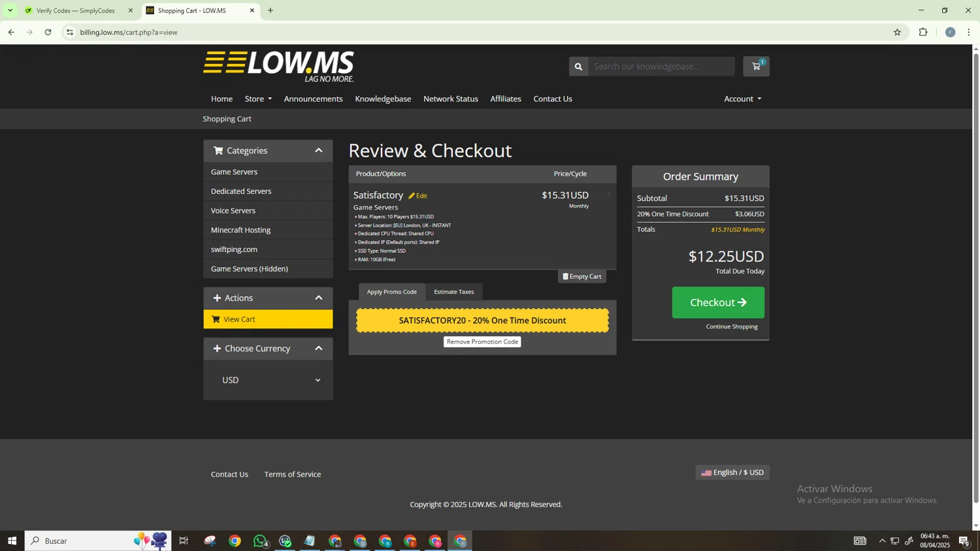Close the Verify Codes SimplyCodes tab
Viewport: 980px width, 551px height.
pos(130,10)
